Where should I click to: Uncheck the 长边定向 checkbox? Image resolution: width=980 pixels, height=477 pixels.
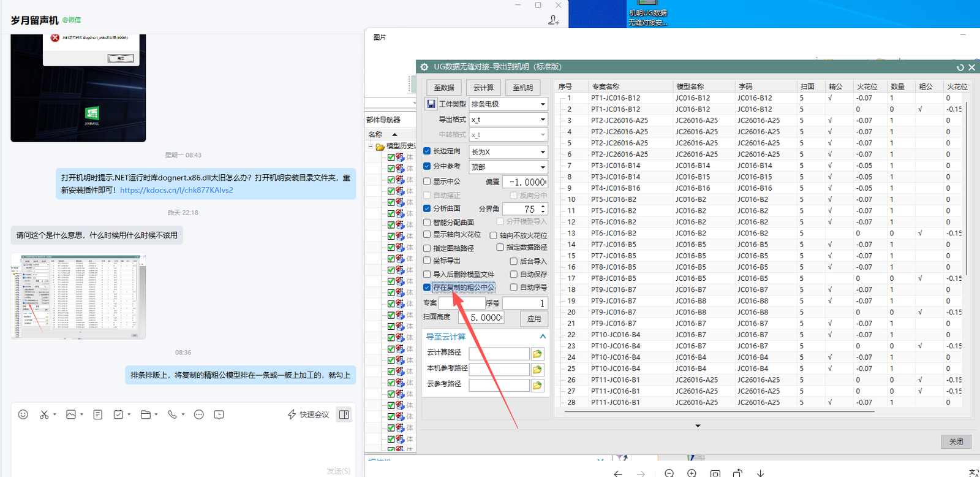pos(427,151)
